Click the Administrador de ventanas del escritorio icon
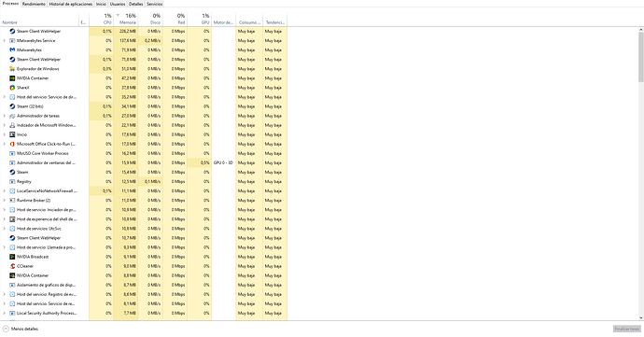 click(12, 162)
